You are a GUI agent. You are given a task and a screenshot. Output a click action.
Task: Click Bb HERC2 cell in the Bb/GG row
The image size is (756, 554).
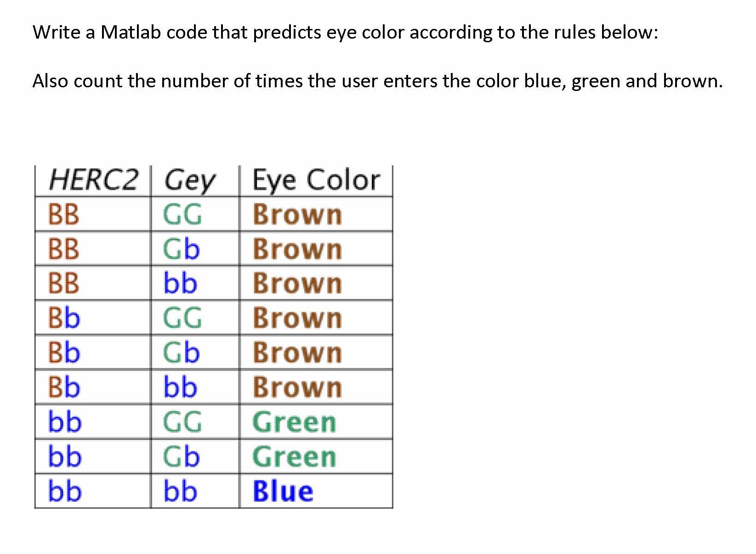tap(64, 318)
